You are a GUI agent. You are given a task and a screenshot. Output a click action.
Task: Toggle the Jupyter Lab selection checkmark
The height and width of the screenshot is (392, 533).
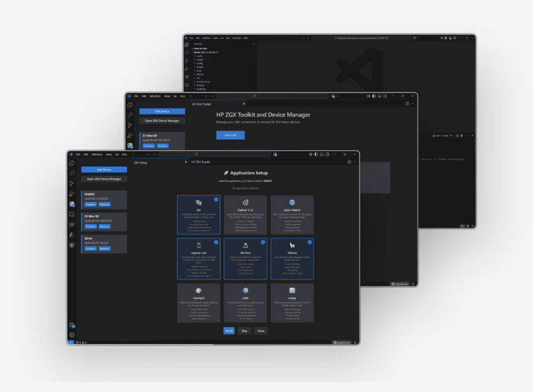[216, 242]
